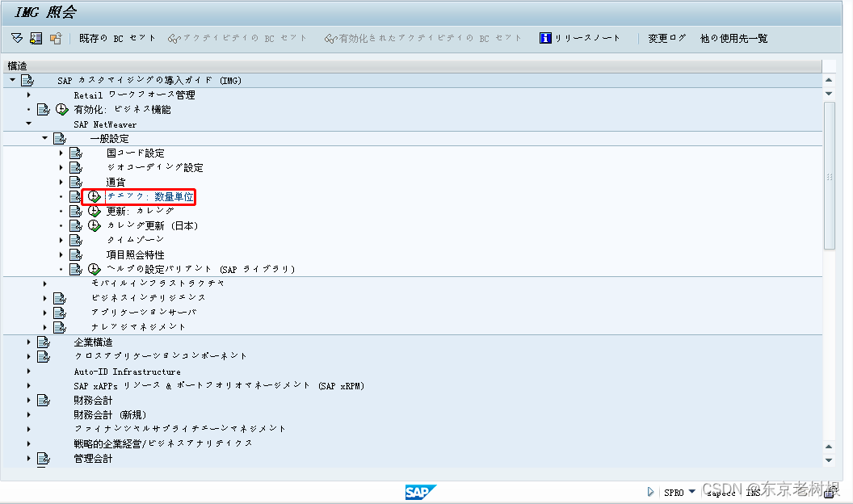Click the third toolbar icon before 既存の BC セット
Screen dimensions: 853x504
pos(56,38)
